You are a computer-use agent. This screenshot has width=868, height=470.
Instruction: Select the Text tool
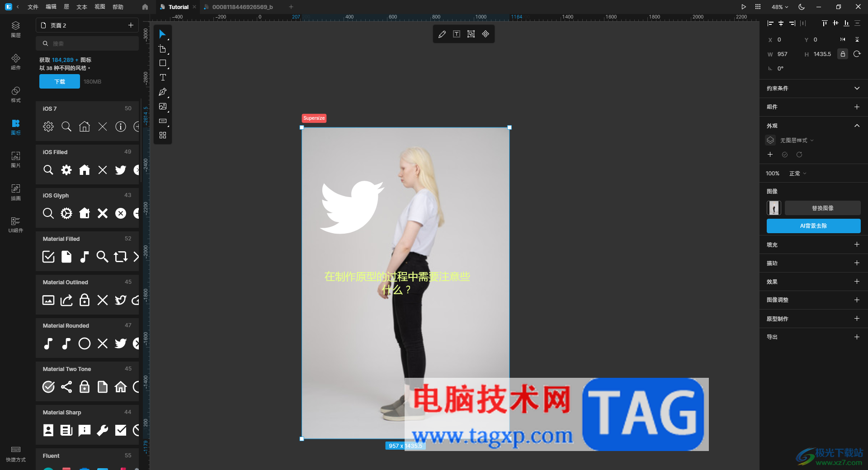click(x=163, y=78)
